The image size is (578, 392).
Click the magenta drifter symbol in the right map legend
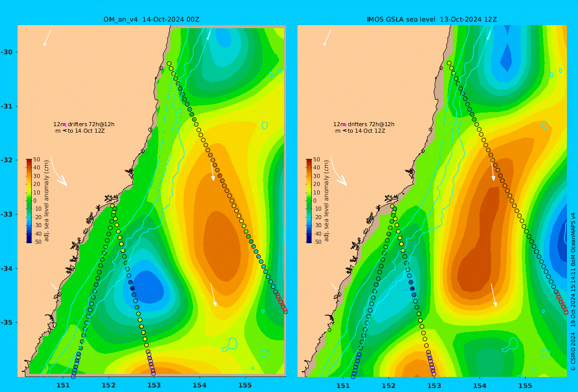click(x=345, y=125)
